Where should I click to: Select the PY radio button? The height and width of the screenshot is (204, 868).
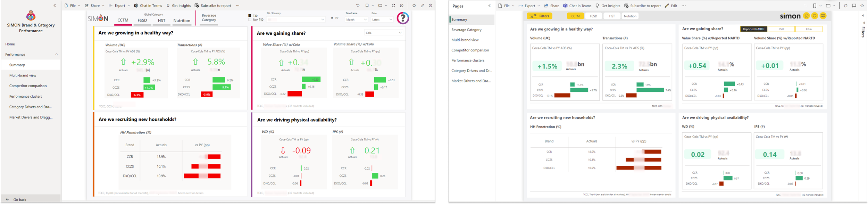332,18
